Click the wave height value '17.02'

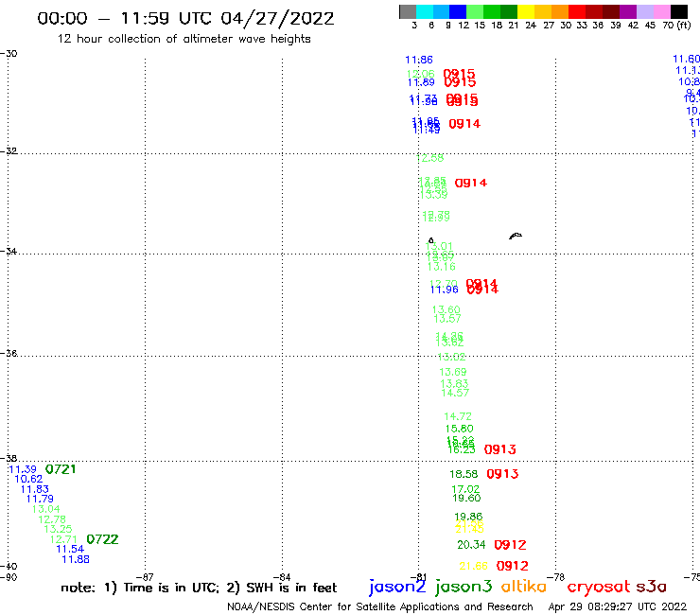pos(465,489)
